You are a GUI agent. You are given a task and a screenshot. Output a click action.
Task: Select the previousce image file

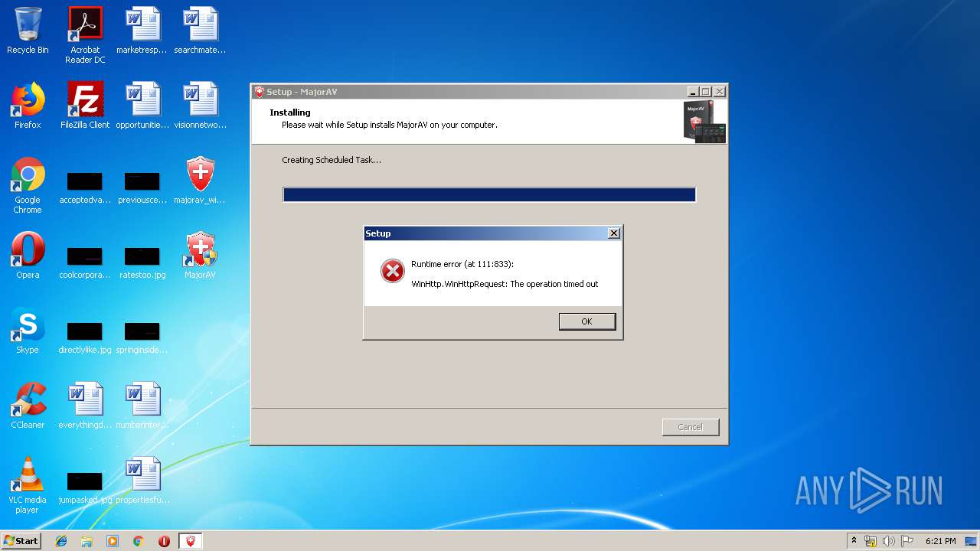pyautogui.click(x=142, y=186)
